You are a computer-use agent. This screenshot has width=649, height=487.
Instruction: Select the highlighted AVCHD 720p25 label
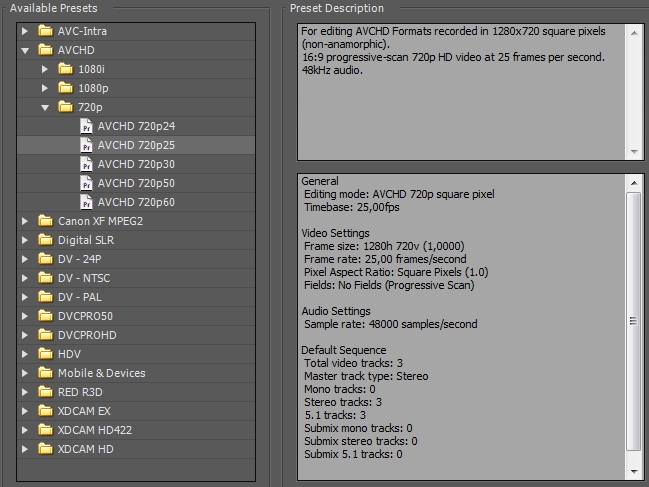click(x=137, y=145)
